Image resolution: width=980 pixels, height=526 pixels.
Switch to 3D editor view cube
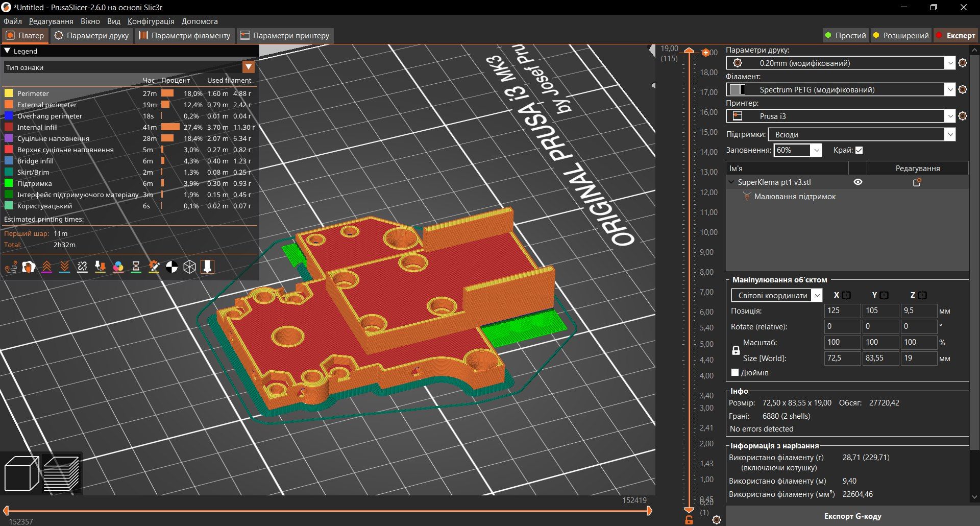22,473
